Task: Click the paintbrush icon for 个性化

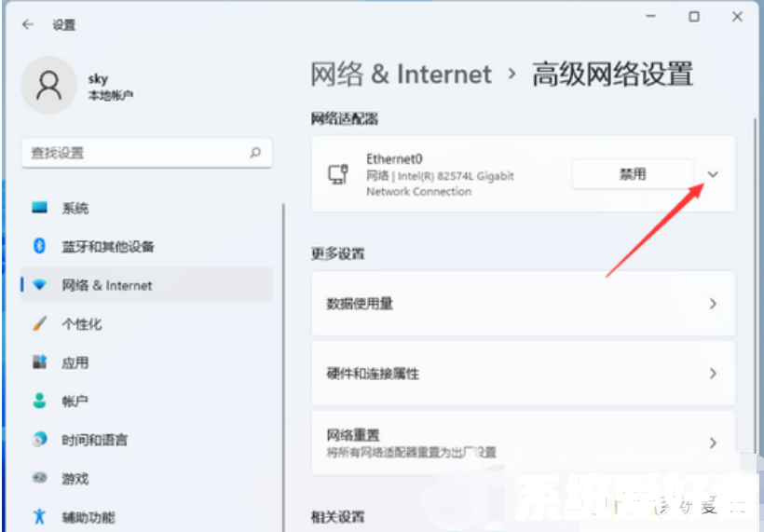Action: click(x=40, y=324)
